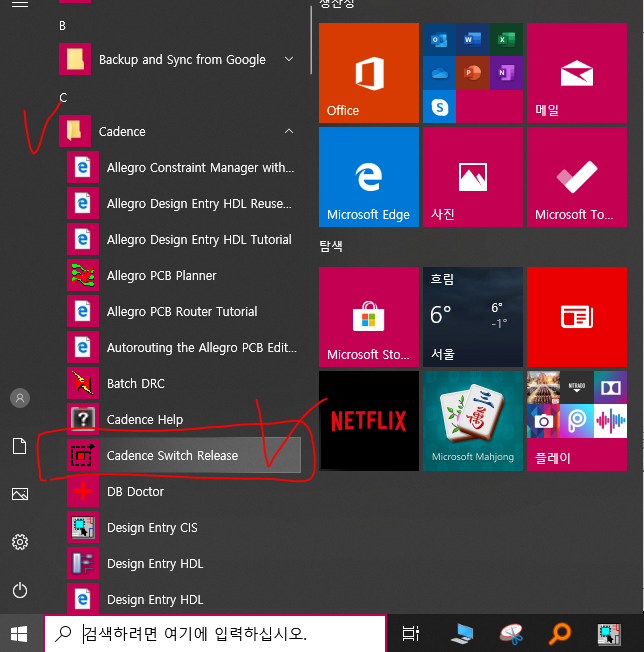The image size is (644, 652).
Task: Open the Microsoft Store tile
Action: [369, 317]
